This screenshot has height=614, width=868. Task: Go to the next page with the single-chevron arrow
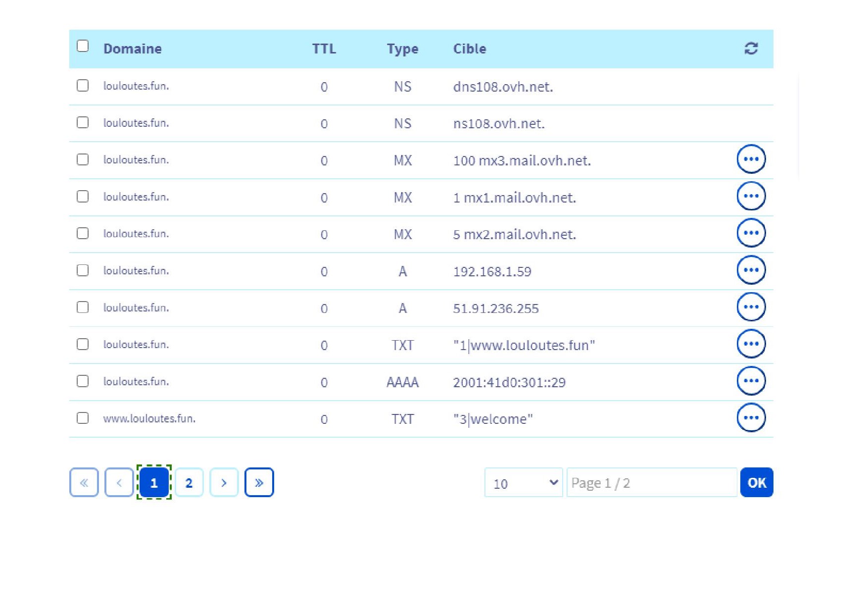(x=224, y=483)
